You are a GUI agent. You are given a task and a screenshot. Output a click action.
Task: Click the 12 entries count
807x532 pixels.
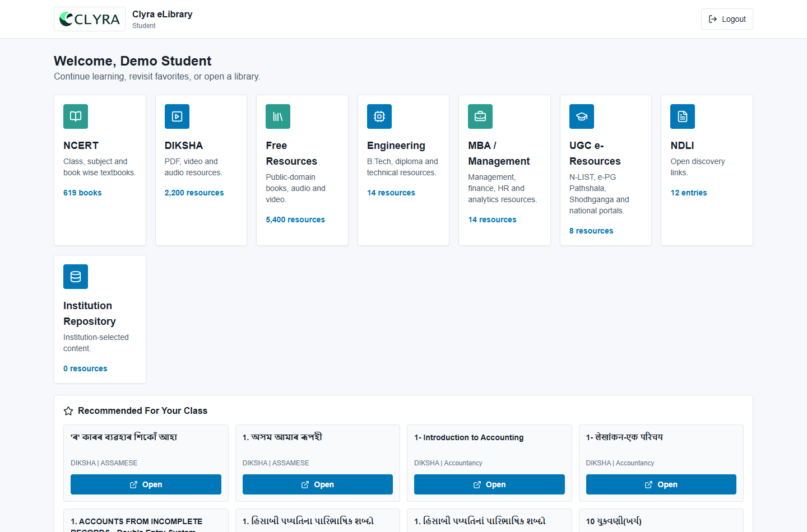coord(689,193)
